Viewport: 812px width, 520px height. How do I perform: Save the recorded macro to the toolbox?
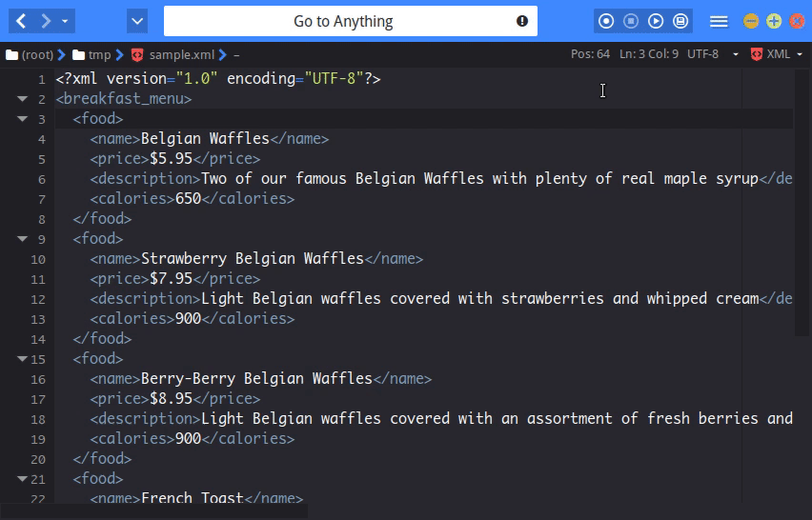point(680,21)
